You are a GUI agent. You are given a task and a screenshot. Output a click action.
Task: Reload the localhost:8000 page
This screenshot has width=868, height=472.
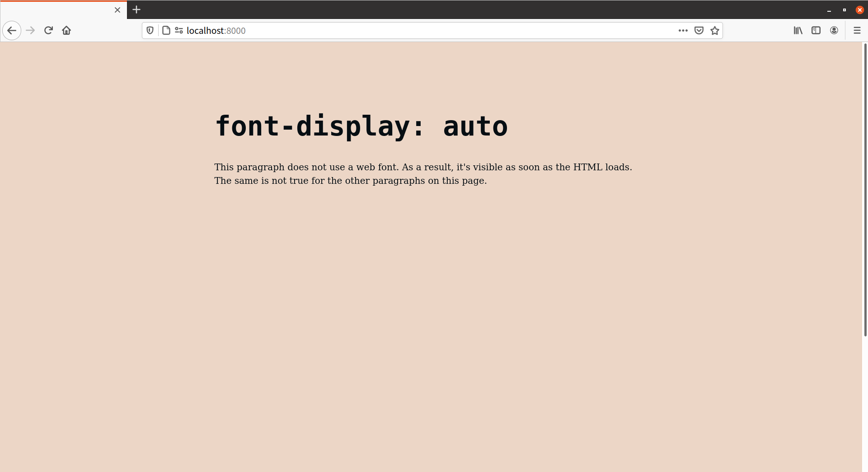coord(48,30)
